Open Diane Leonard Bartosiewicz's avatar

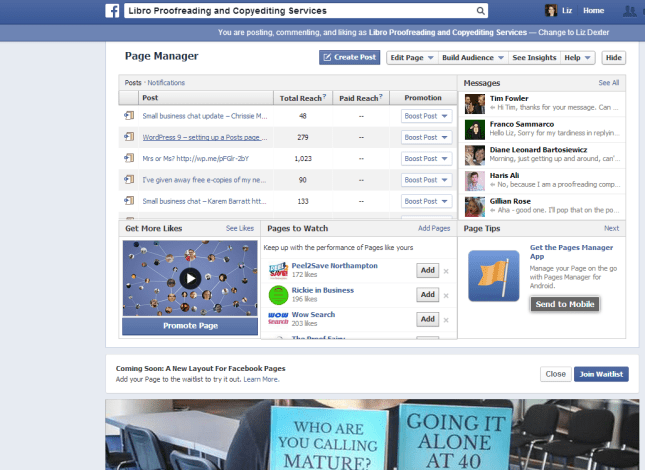[475, 155]
